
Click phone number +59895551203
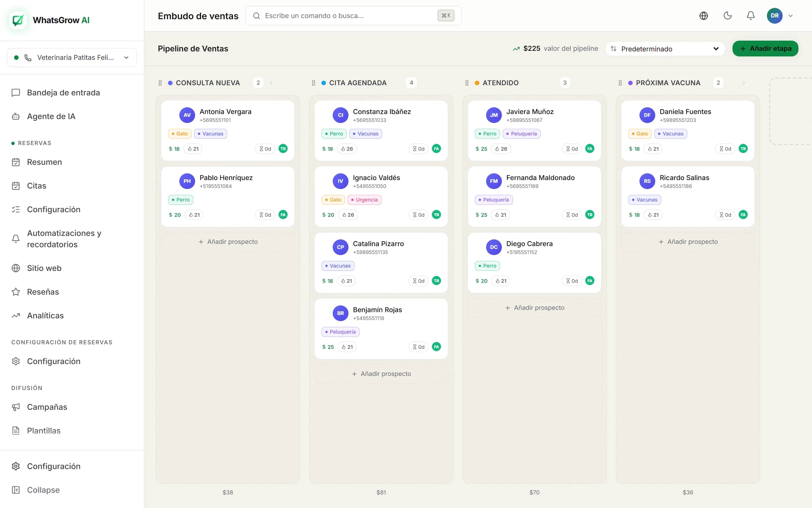click(678, 120)
